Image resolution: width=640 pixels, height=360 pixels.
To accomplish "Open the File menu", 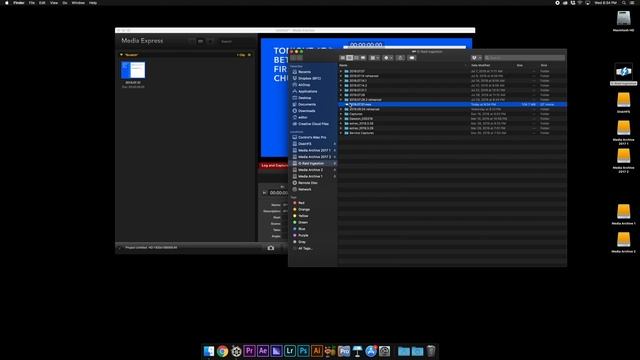I will [31, 3].
